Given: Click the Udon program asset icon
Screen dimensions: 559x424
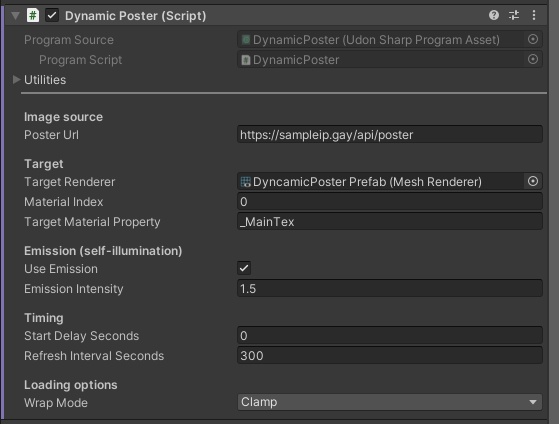Looking at the screenshot, I should tap(246, 40).
